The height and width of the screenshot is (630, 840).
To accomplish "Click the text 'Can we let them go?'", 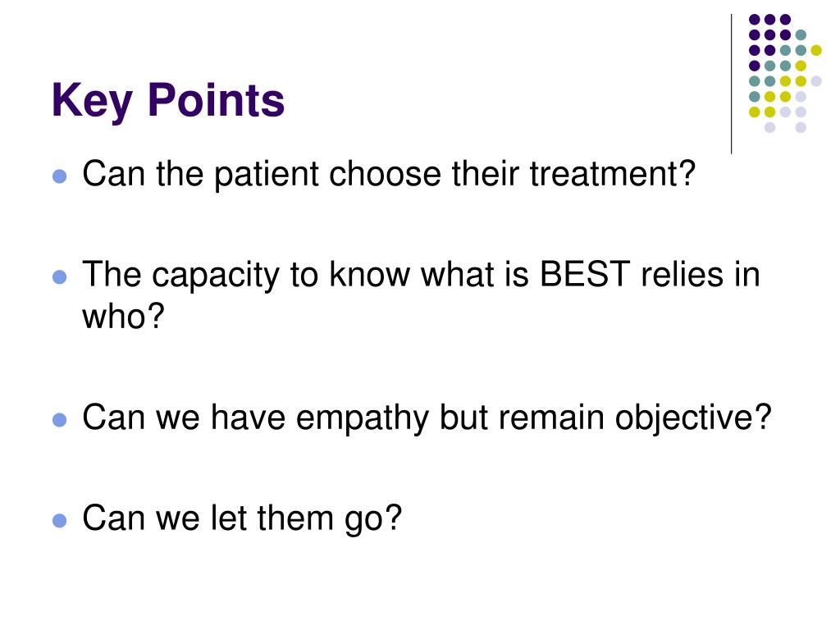I will click(x=242, y=518).
